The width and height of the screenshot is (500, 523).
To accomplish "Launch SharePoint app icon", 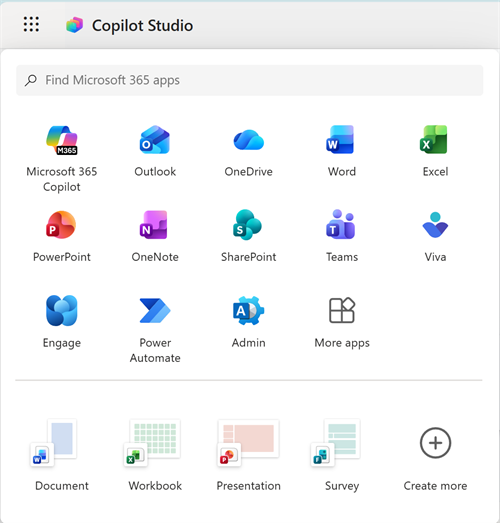I will coord(247,225).
